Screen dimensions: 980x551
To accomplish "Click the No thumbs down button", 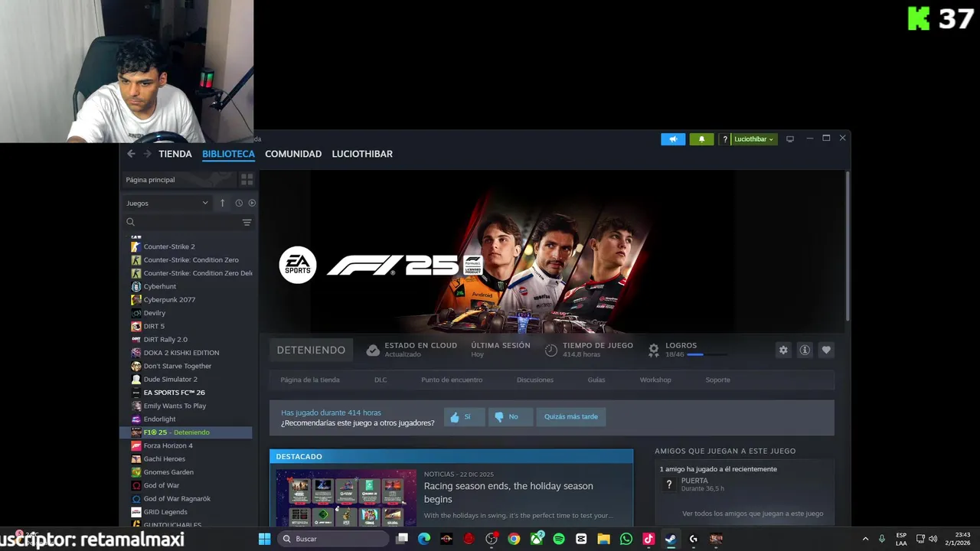I will [510, 417].
